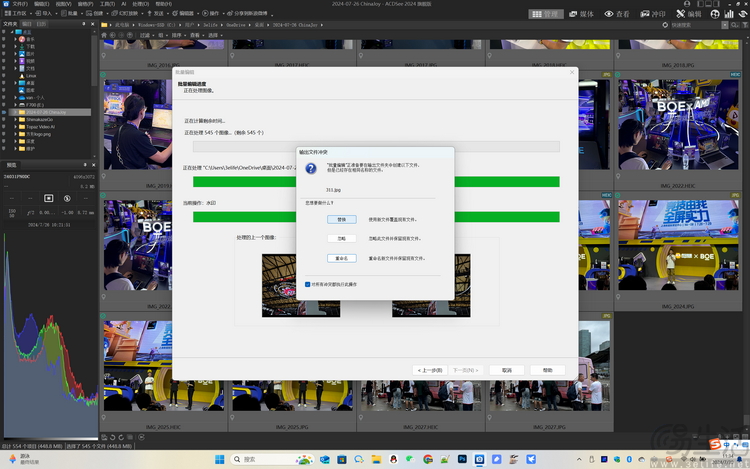Expand the 音乐 folder in tree

(x=15, y=39)
